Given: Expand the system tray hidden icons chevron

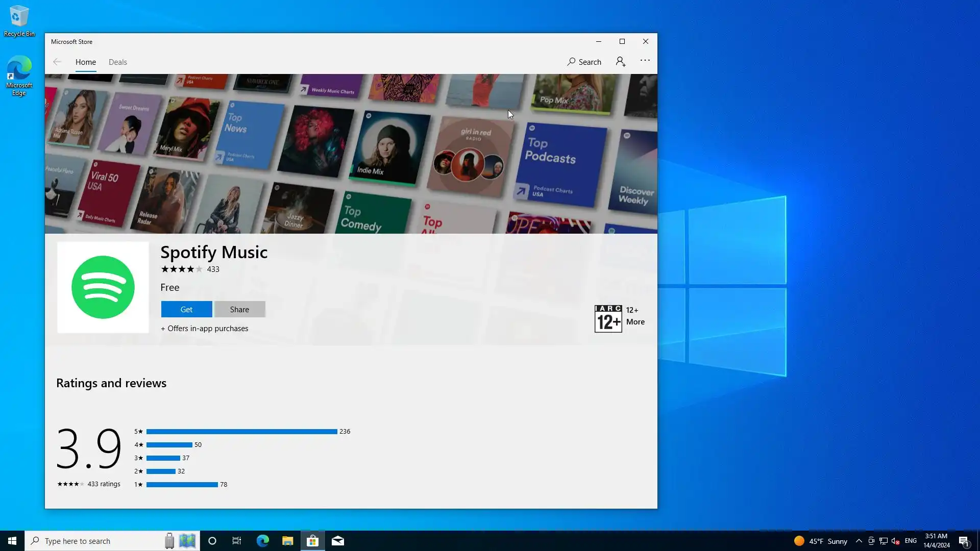Looking at the screenshot, I should pos(859,541).
